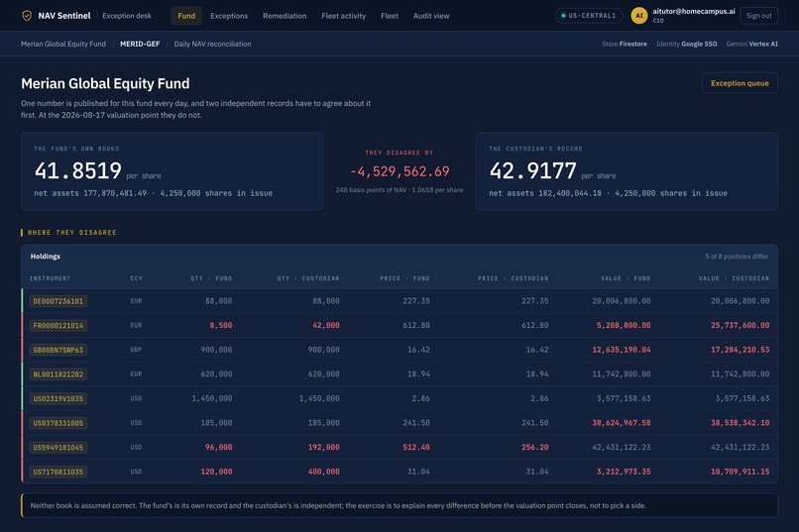This screenshot has height=532, width=799.
Task: Go to Fleet activity tab
Action: 343,16
